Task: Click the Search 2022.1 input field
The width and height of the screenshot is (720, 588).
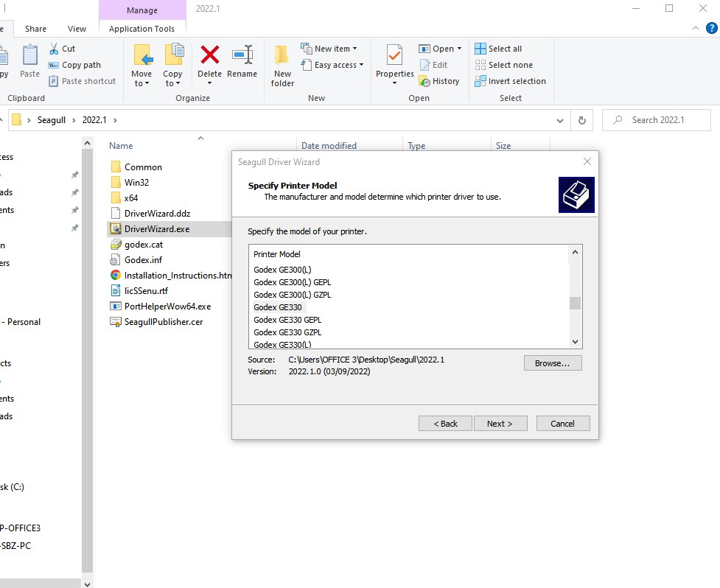Action: click(657, 120)
